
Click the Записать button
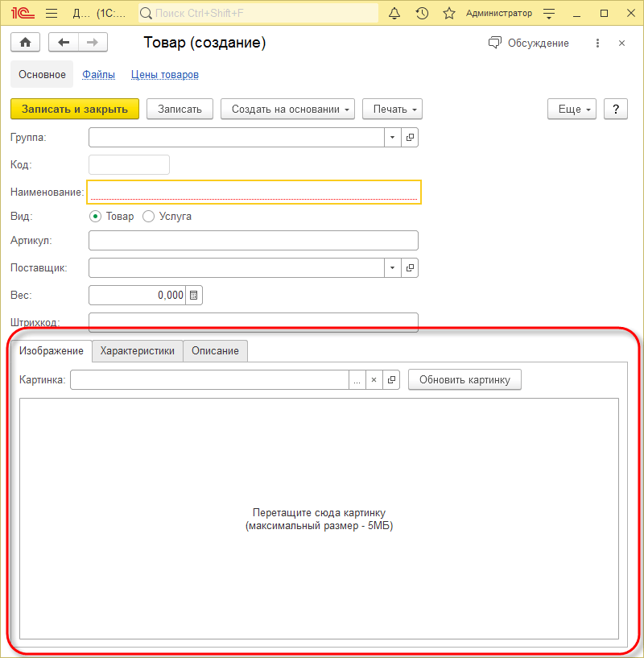coord(180,109)
